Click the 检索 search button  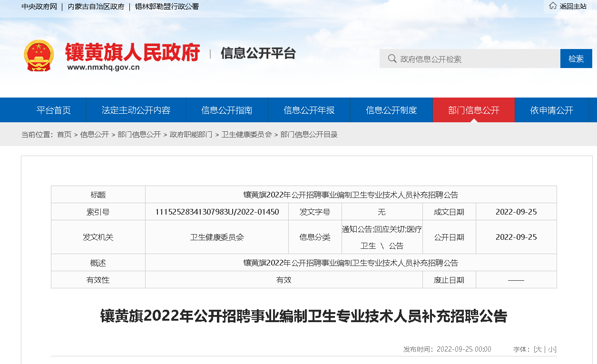(576, 59)
